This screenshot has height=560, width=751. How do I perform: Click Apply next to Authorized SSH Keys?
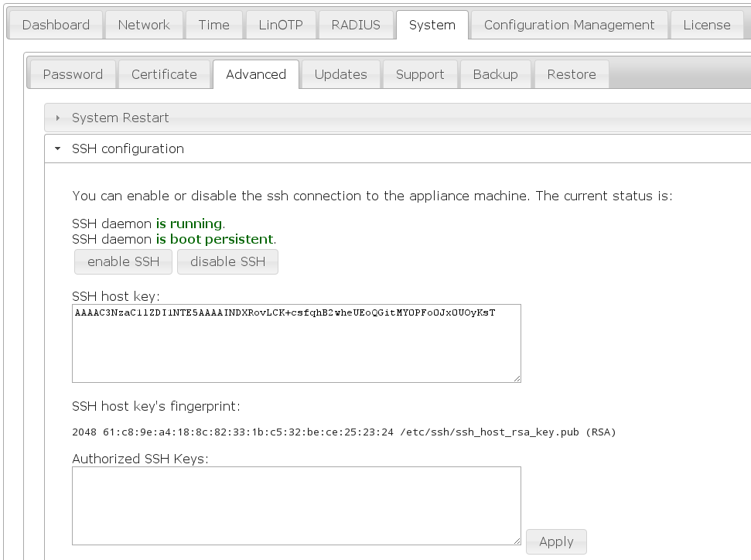tap(556, 541)
